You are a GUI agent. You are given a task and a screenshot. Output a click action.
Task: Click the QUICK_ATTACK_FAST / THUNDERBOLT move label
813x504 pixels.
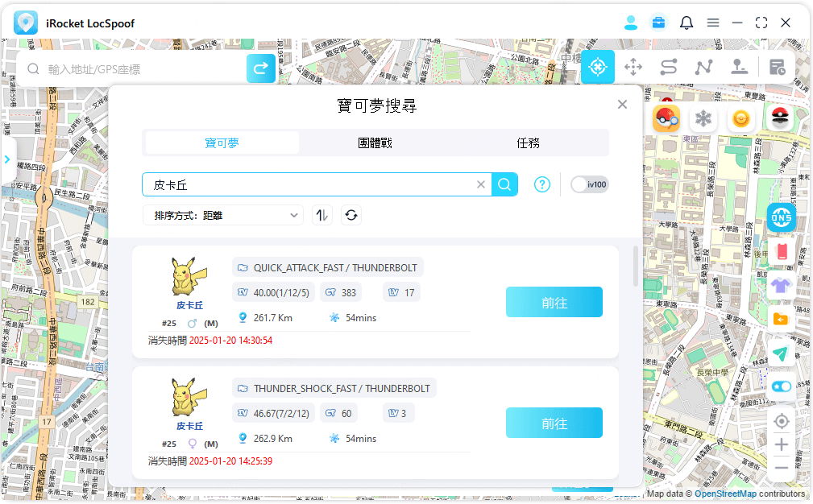pyautogui.click(x=328, y=267)
